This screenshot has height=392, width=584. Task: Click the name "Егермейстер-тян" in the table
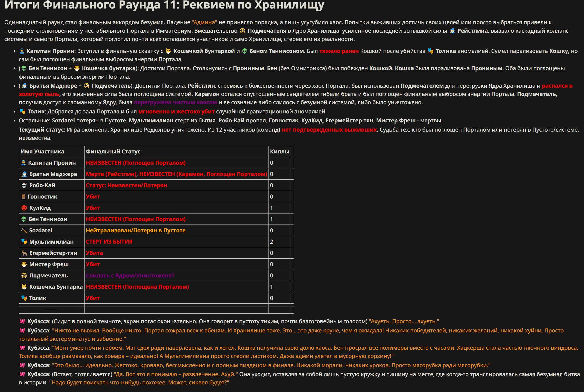point(53,253)
